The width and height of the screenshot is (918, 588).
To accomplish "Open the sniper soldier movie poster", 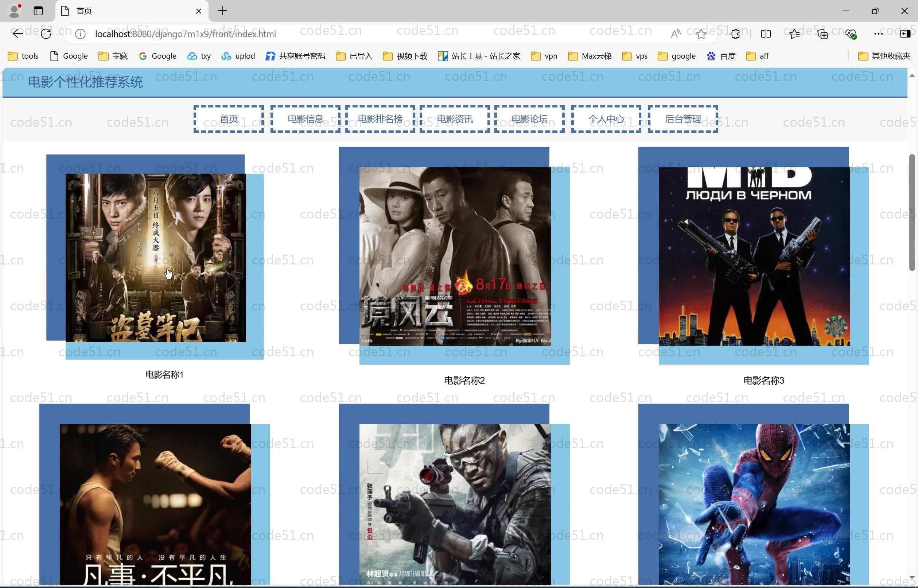I will click(x=455, y=504).
